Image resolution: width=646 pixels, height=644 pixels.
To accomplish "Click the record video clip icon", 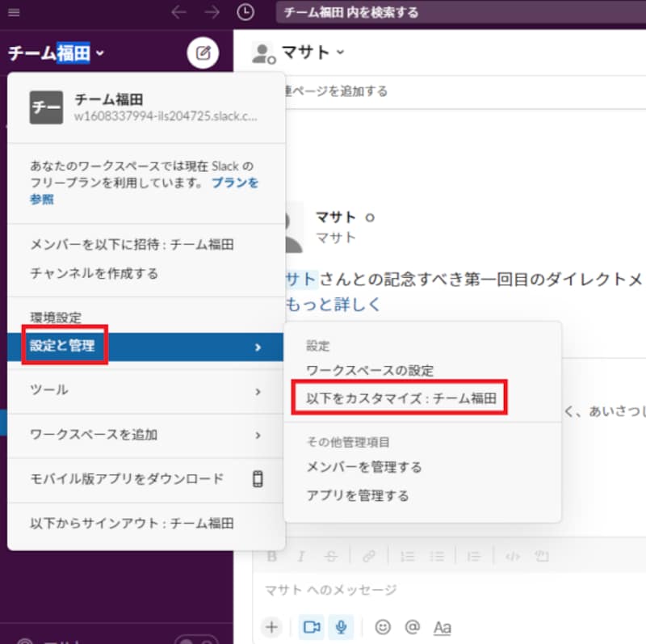I will pos(310,626).
